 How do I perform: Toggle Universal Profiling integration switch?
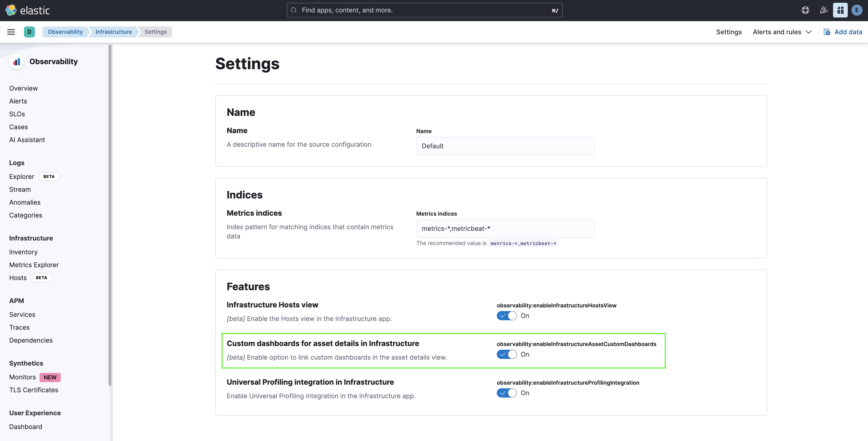[506, 393]
